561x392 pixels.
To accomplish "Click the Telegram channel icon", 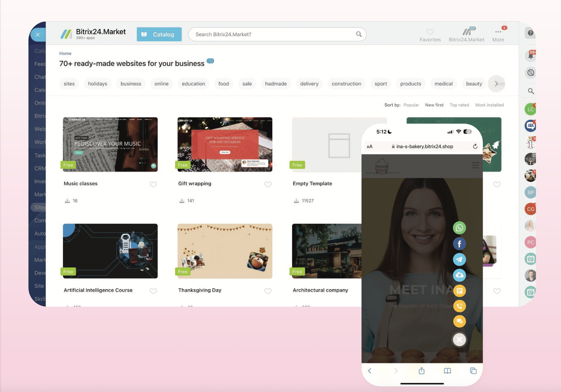I will tap(459, 259).
